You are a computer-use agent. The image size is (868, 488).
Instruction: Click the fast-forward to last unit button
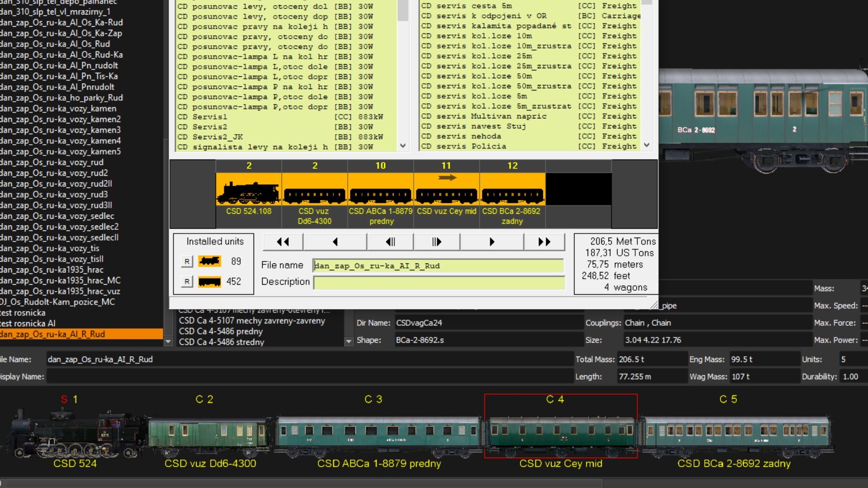544,242
